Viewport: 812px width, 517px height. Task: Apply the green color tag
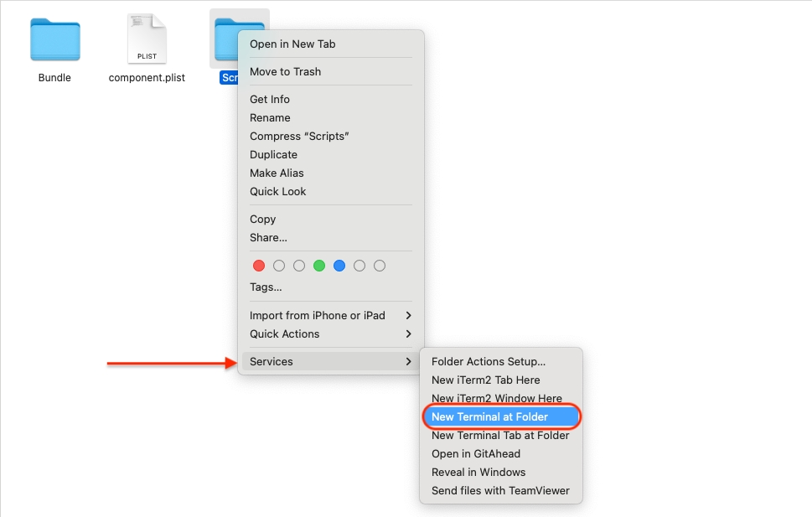click(319, 266)
